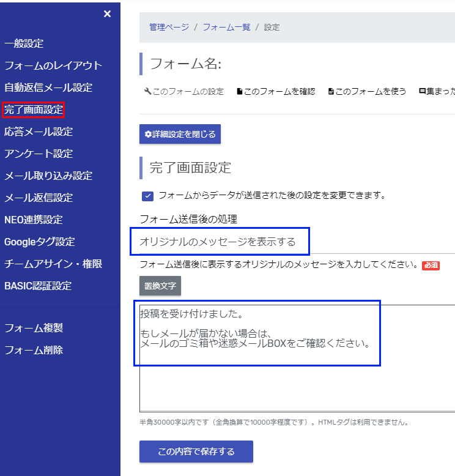Open メール返信設定 in the sidebar
455x476 pixels.
39,198
